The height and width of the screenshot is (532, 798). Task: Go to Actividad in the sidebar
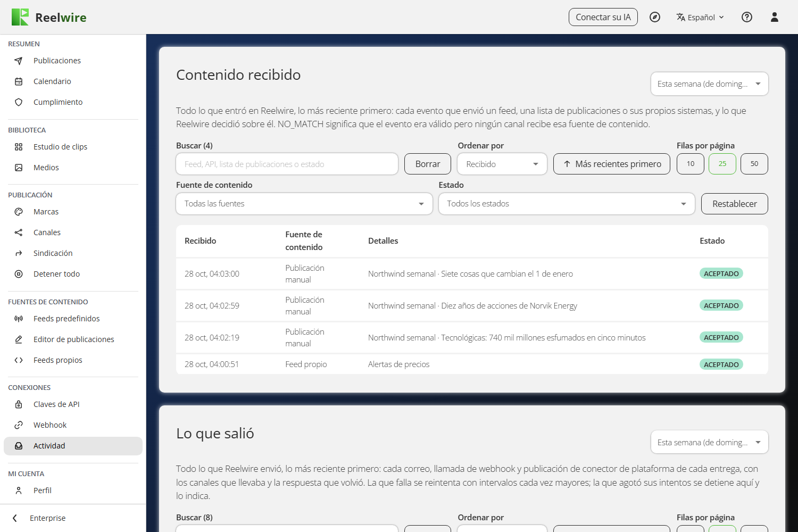click(x=73, y=446)
